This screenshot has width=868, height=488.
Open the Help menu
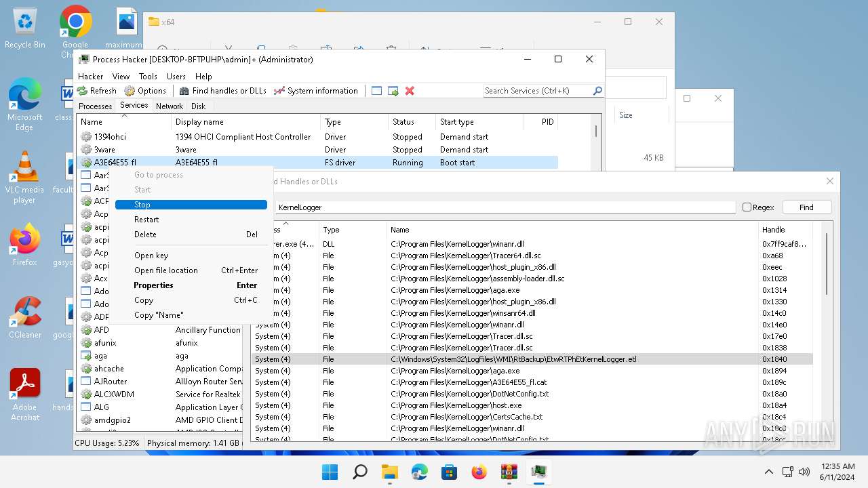click(203, 77)
